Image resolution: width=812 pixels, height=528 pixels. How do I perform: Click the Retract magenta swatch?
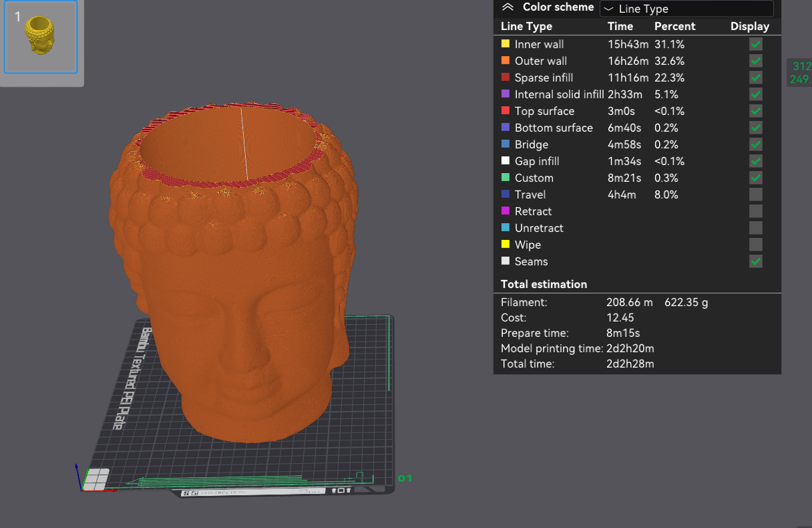coord(505,211)
